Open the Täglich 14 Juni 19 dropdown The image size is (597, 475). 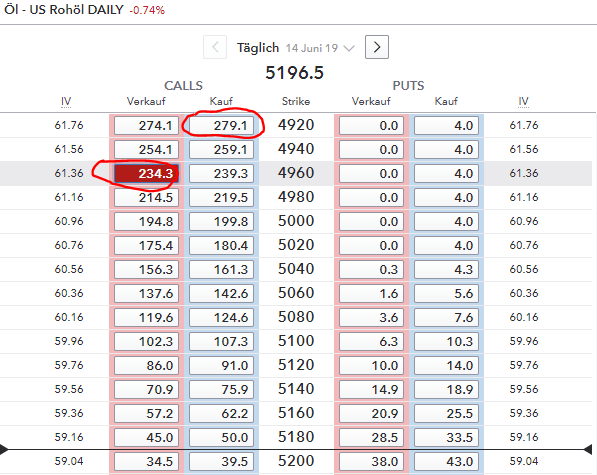click(x=296, y=48)
